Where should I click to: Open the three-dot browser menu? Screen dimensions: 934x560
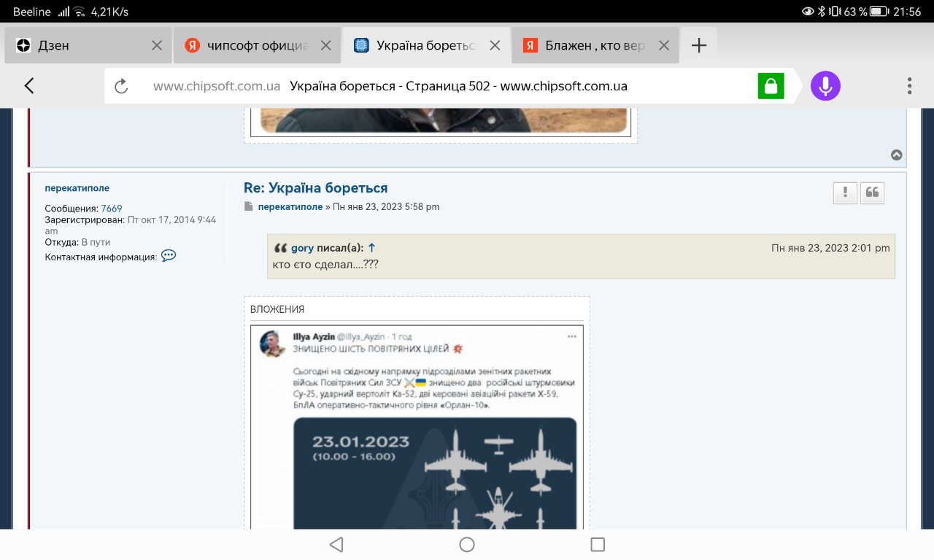coord(909,86)
